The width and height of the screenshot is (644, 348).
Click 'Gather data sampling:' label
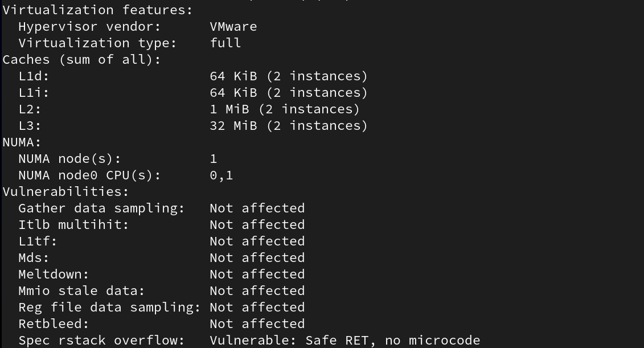[x=101, y=208]
